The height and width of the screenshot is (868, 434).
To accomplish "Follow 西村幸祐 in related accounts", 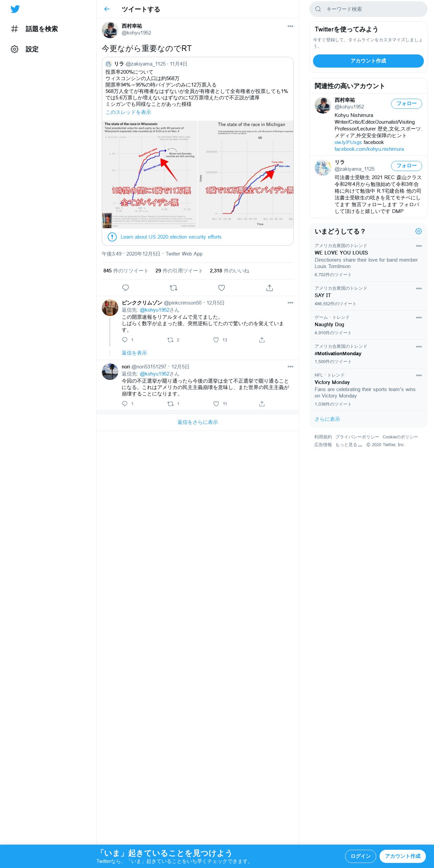I will [x=407, y=104].
